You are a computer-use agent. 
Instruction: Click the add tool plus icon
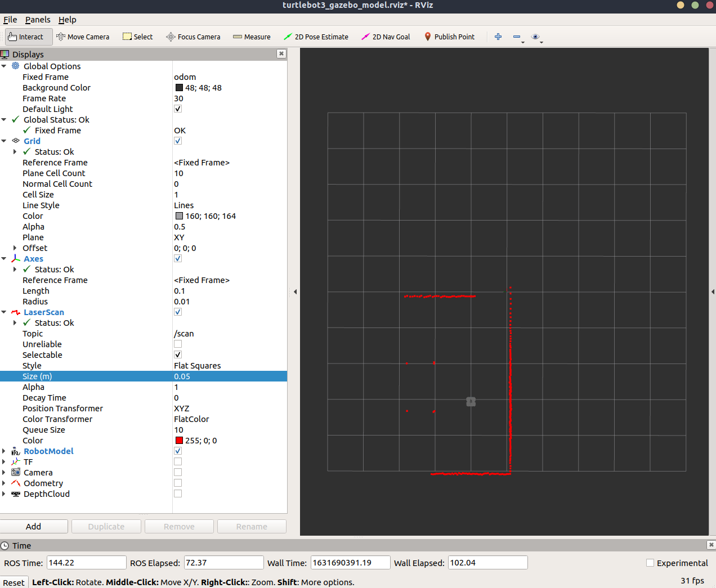(498, 37)
